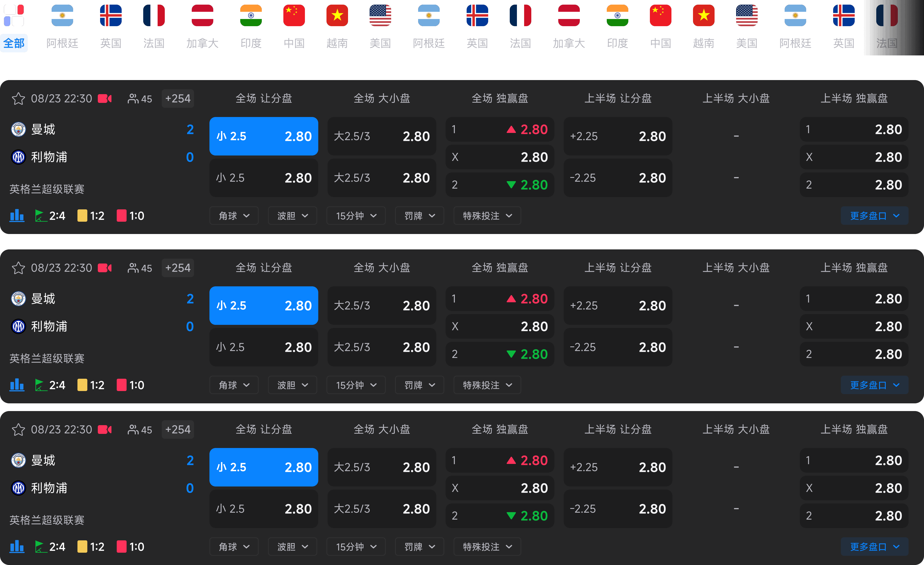Expand 更多盘口 in first match
This screenshot has width=924, height=565.
pos(874,216)
